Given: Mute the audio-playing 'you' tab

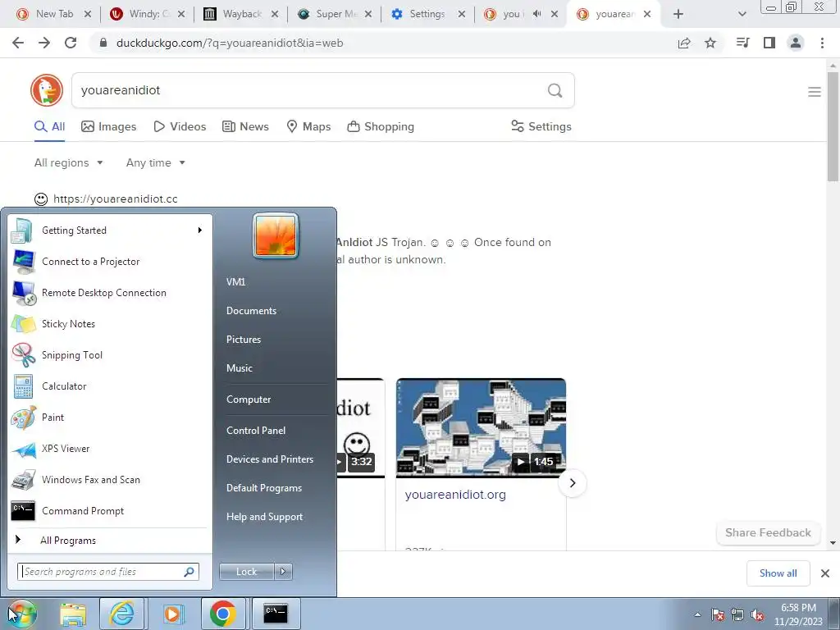Looking at the screenshot, I should click(x=536, y=14).
